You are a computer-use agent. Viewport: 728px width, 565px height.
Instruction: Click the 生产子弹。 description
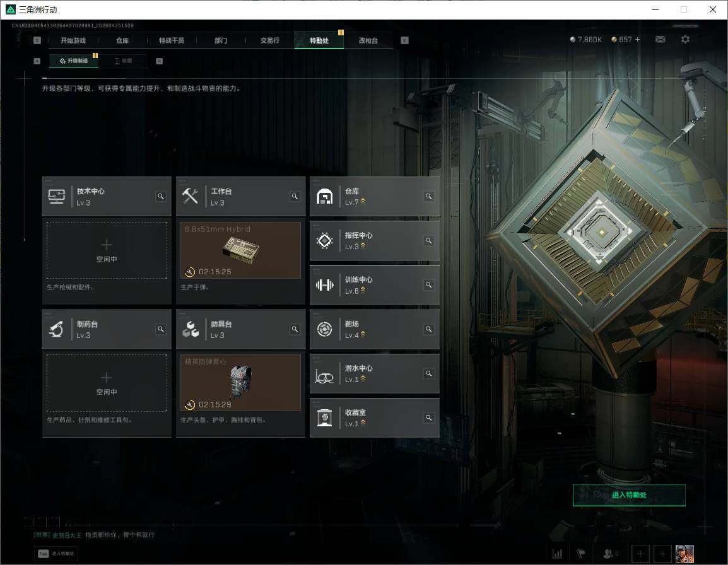point(194,288)
